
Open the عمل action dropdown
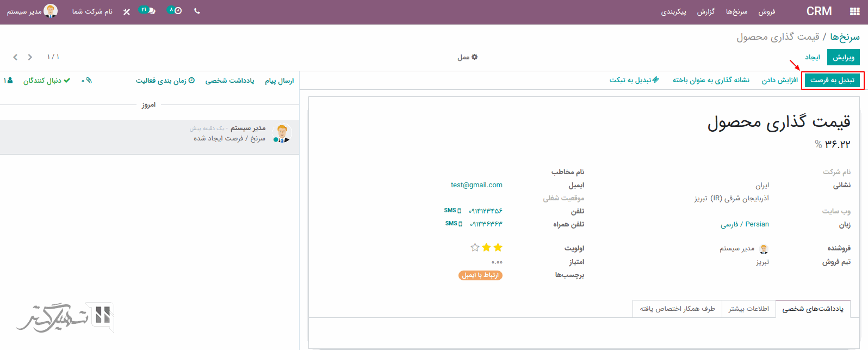(467, 57)
